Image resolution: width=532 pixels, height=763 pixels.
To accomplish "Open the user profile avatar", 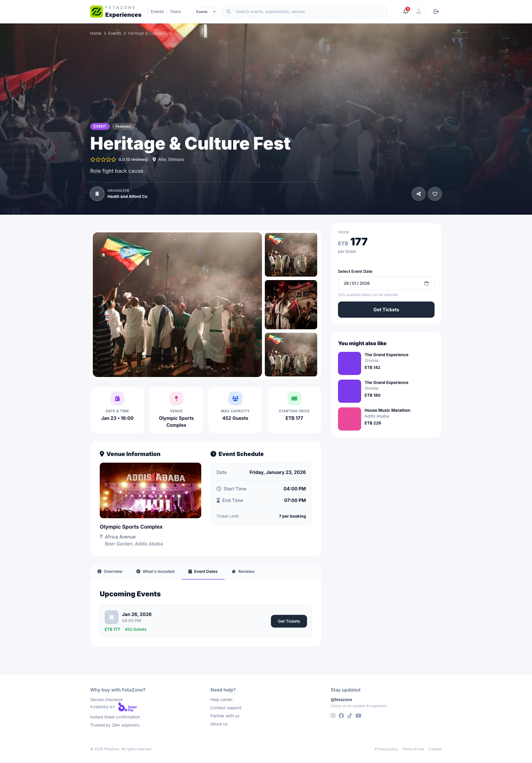I will [x=418, y=12].
